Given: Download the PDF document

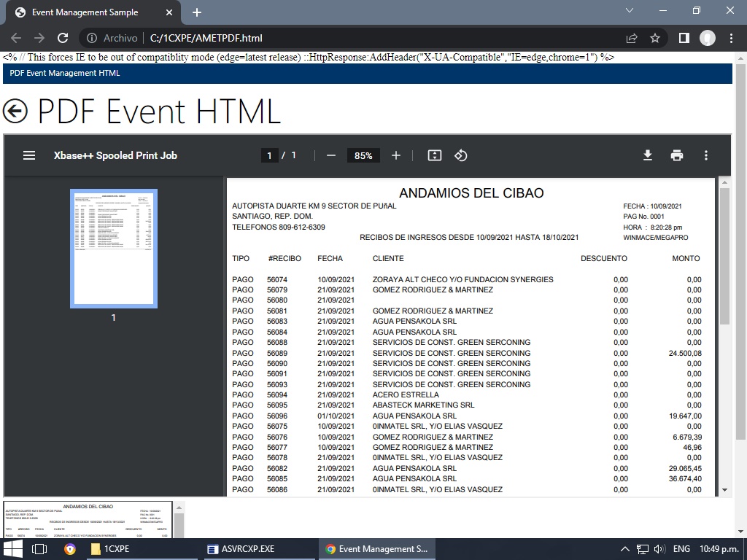Looking at the screenshot, I should [x=648, y=155].
